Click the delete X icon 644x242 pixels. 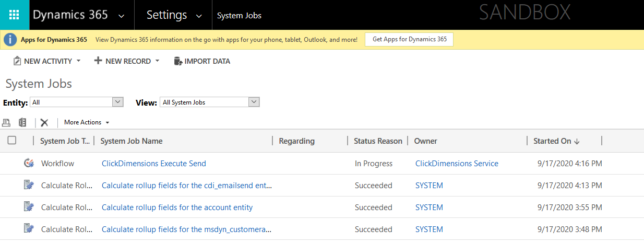pos(44,122)
